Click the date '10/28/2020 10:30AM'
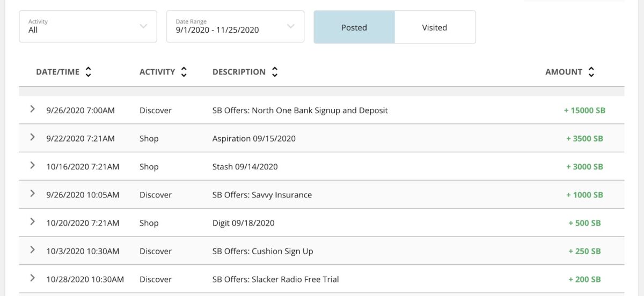Viewport: 644px width, 296px height. coord(85,279)
